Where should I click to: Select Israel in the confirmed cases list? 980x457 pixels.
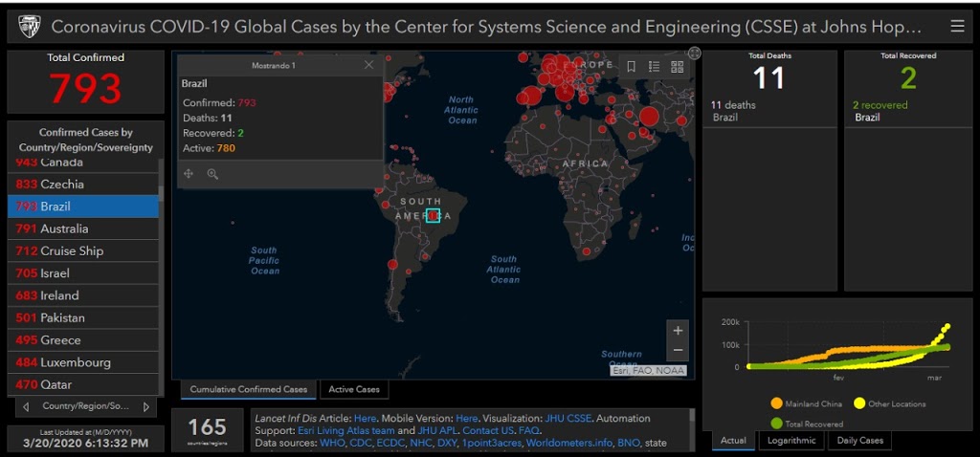55,273
